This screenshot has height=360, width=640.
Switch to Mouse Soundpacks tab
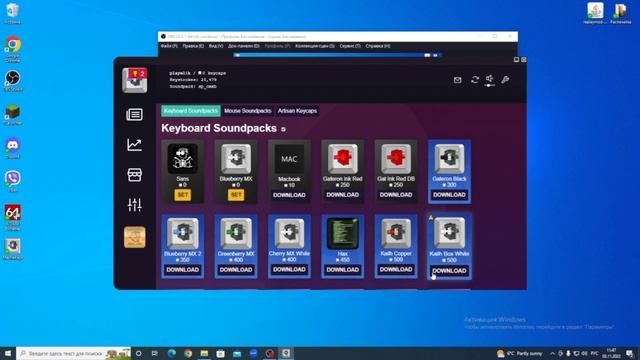coord(248,111)
